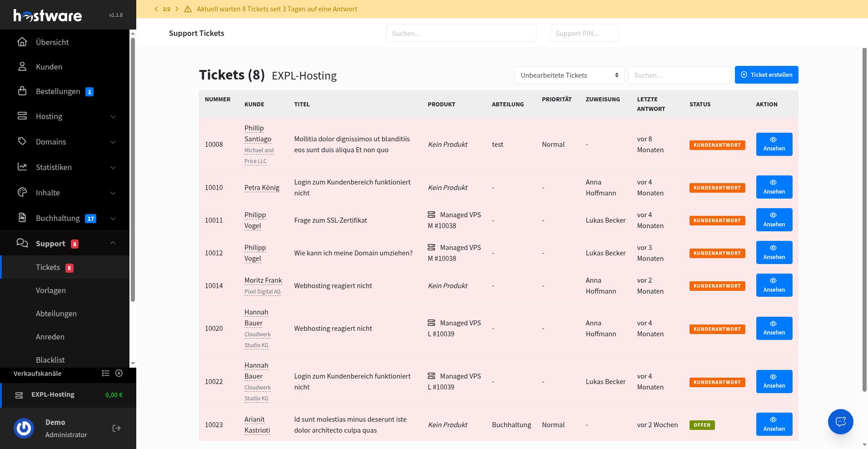Collapse the Support menu chevron
This screenshot has width=868, height=449.
(x=113, y=243)
